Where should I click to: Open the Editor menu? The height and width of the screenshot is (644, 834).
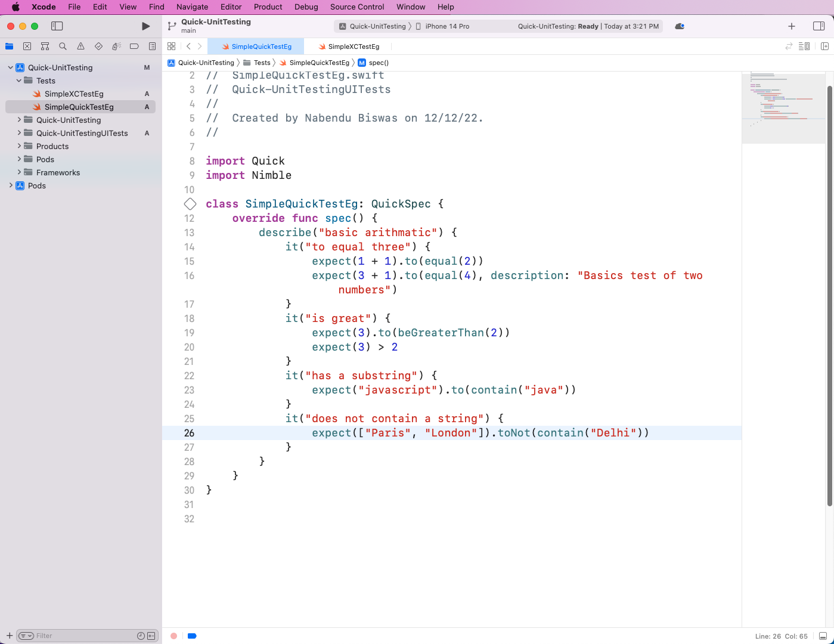click(231, 7)
